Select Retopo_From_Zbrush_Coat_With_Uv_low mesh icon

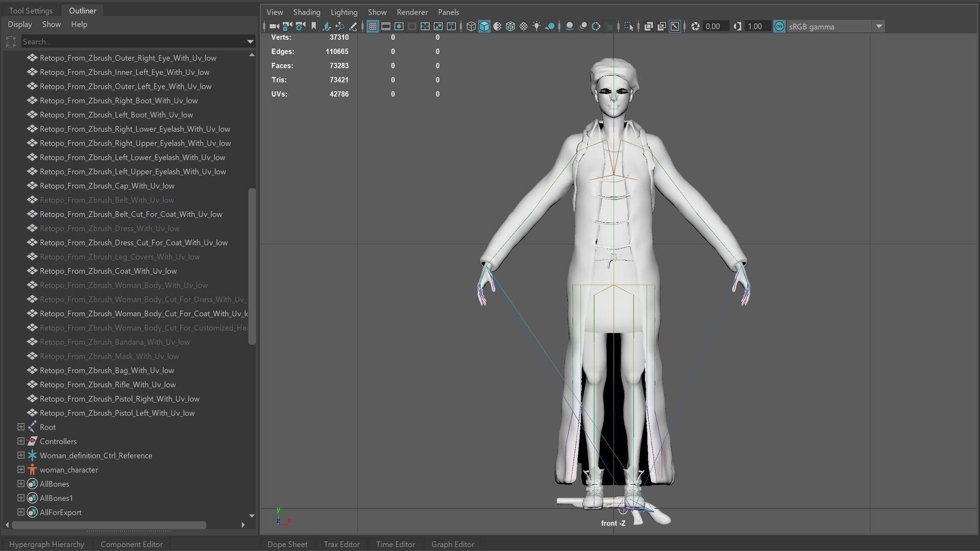[32, 271]
